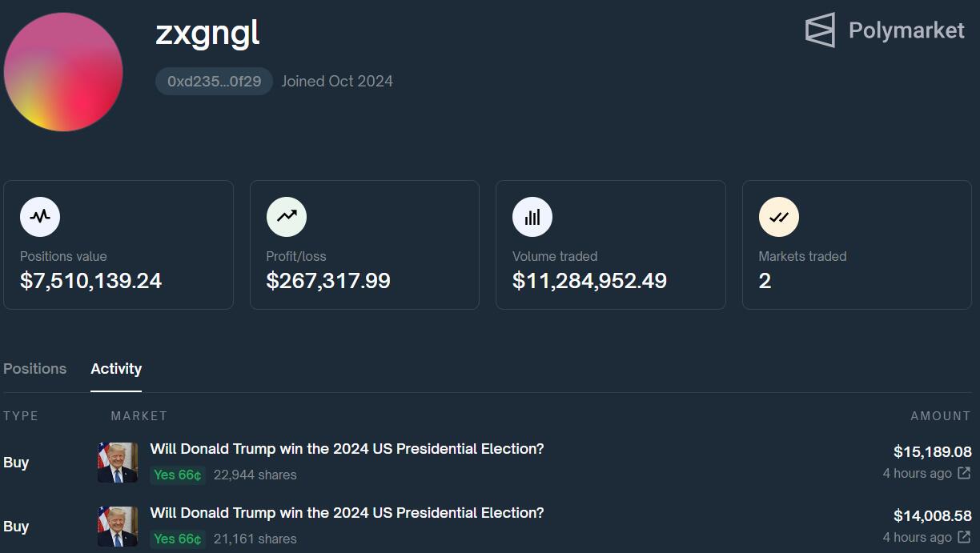Select the Activity tab

tap(116, 369)
